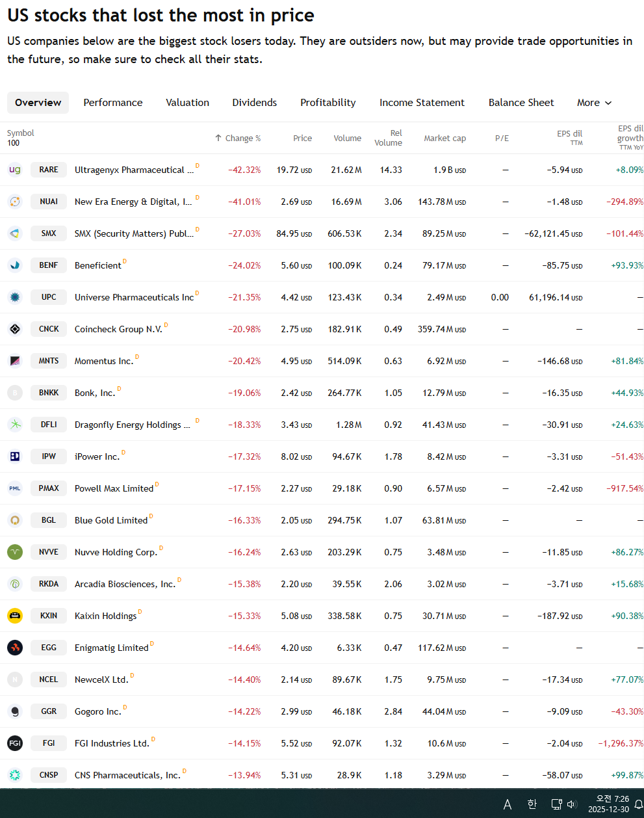Click the PMAX Powell Max logo
The image size is (644, 818).
[15, 488]
